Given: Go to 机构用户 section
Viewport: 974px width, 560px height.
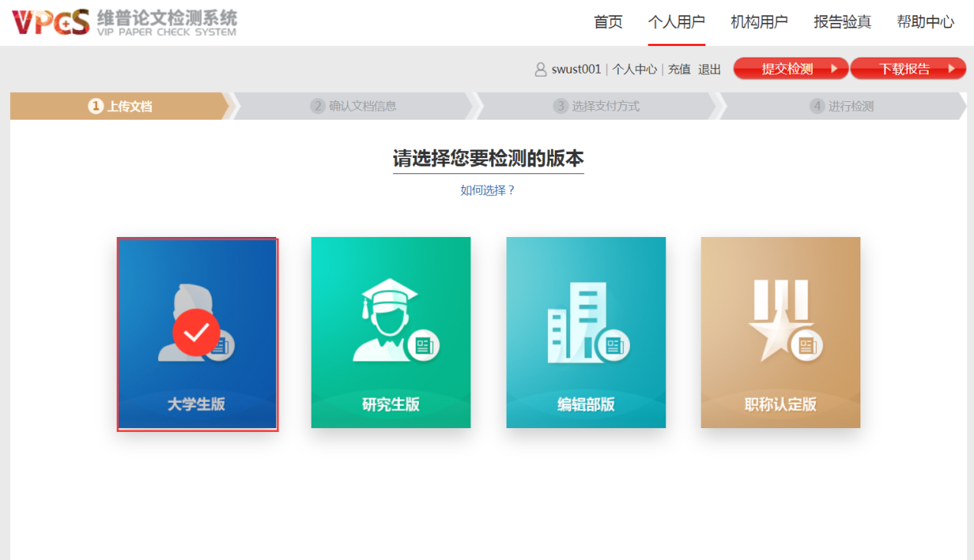Looking at the screenshot, I should click(x=759, y=22).
